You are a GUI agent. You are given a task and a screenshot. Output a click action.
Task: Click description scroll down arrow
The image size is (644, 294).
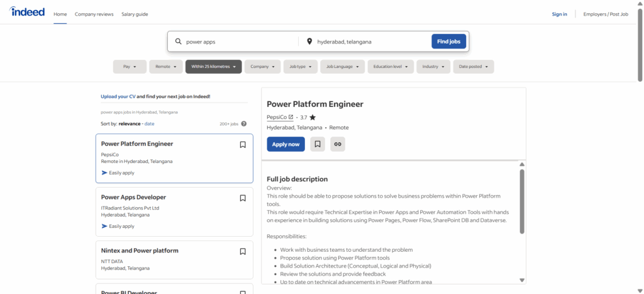[x=522, y=280]
